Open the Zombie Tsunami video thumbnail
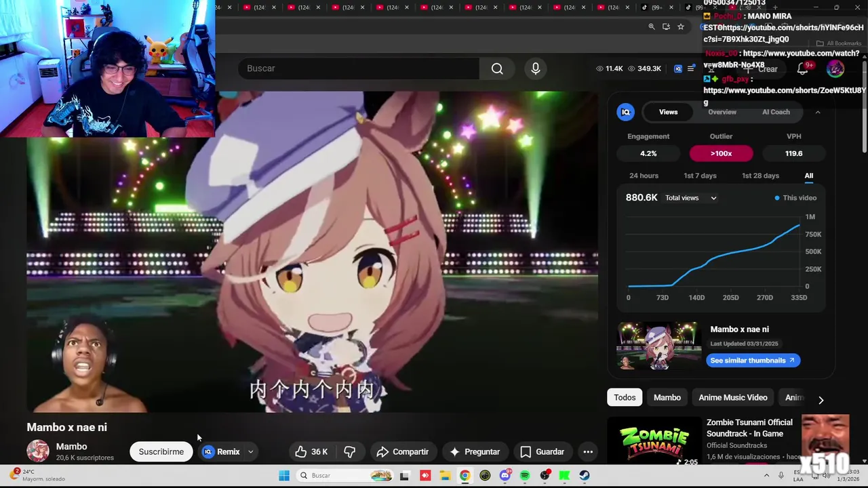868x488 pixels. tap(654, 441)
